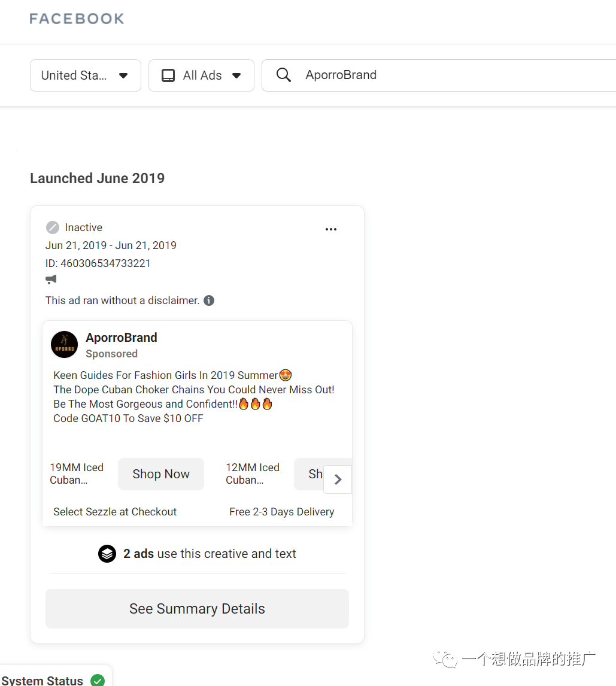Click Shop Now for 19MM Iced Cuban
Viewport: 616px width, 686px height.
[x=161, y=474]
